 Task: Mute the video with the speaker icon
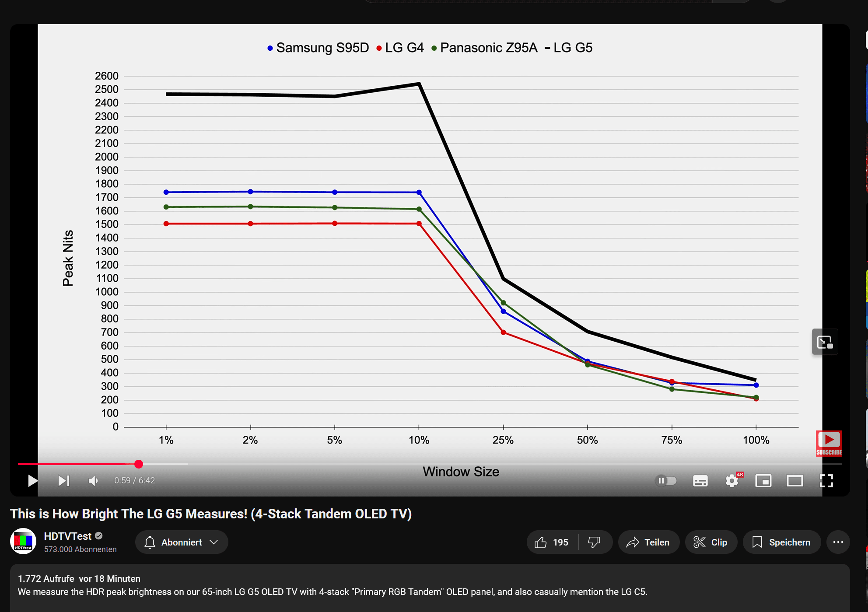tap(93, 481)
